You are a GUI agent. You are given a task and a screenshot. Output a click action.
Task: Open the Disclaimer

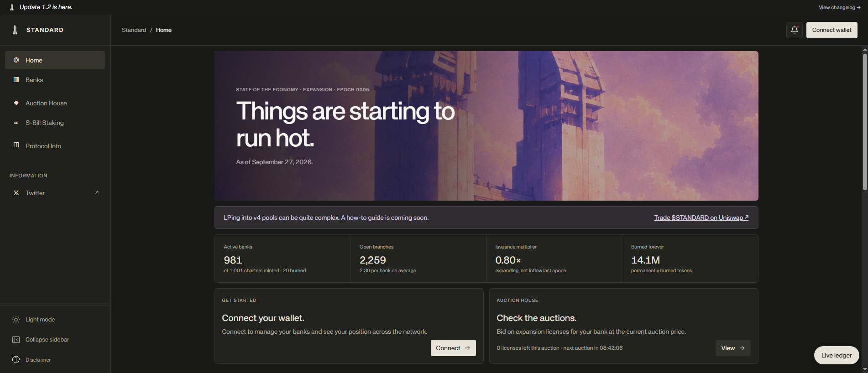(x=55, y=360)
